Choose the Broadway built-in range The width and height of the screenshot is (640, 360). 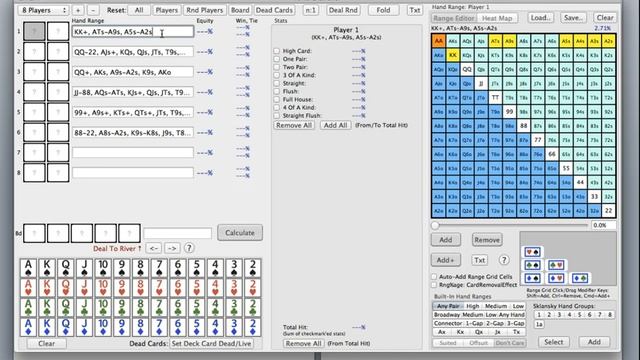(447, 315)
